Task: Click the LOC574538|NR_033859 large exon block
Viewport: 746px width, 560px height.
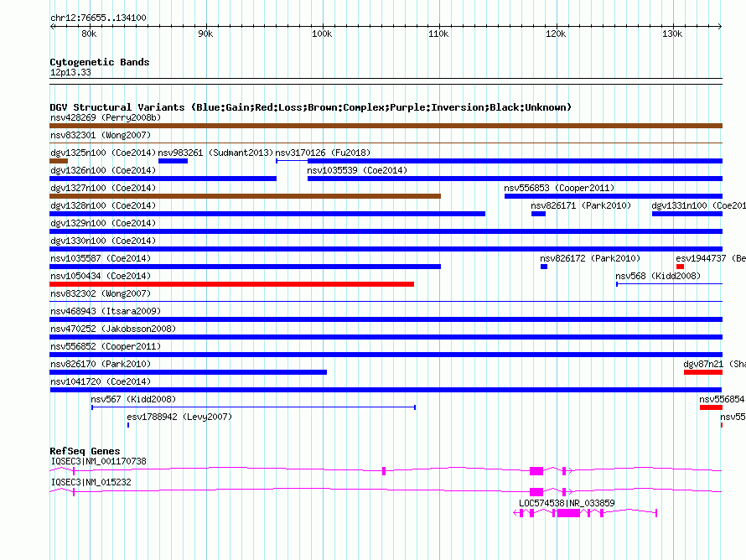Action: tap(568, 513)
